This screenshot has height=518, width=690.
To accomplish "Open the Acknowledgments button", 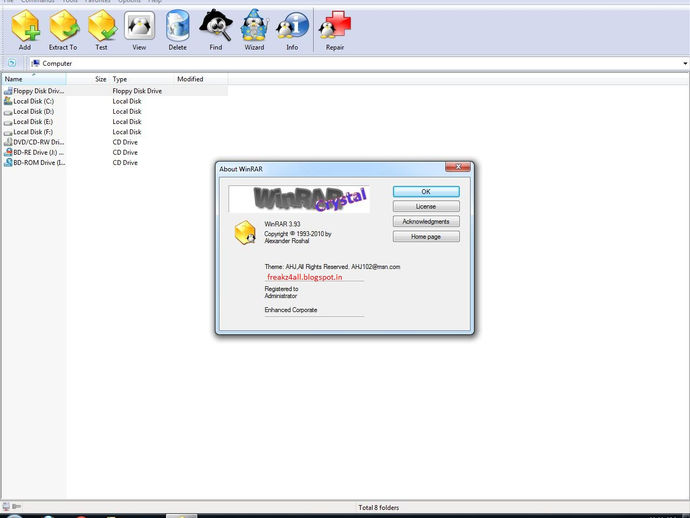I will (x=426, y=221).
